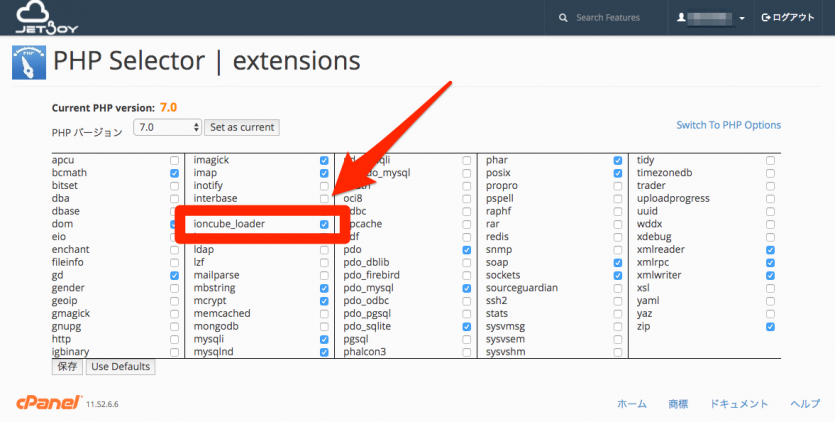Screen dimensions: 835x422
Task: Expand the user account menu arrow
Action: (x=742, y=19)
